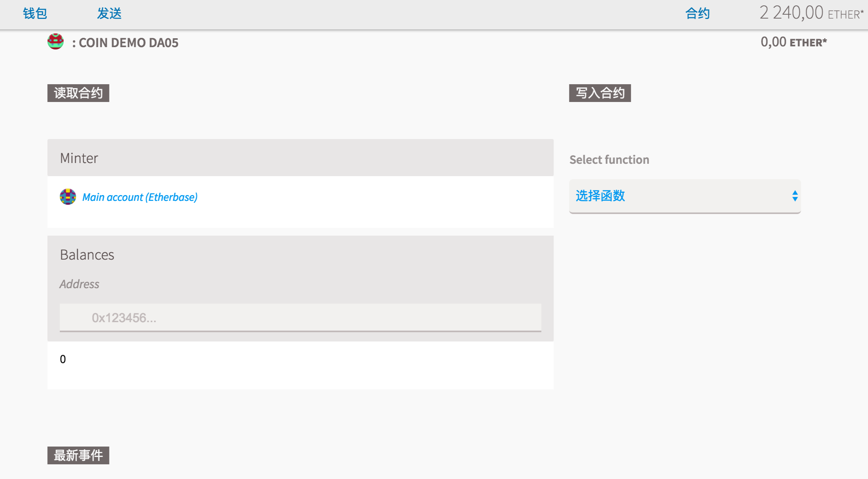Go to the 合约 contracts tab

tap(697, 14)
